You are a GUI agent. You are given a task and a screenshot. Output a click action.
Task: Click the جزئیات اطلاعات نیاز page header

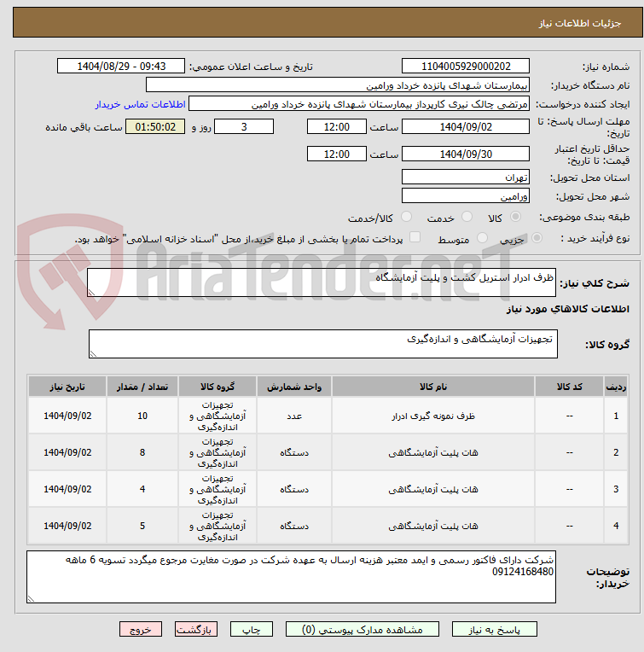pos(580,23)
